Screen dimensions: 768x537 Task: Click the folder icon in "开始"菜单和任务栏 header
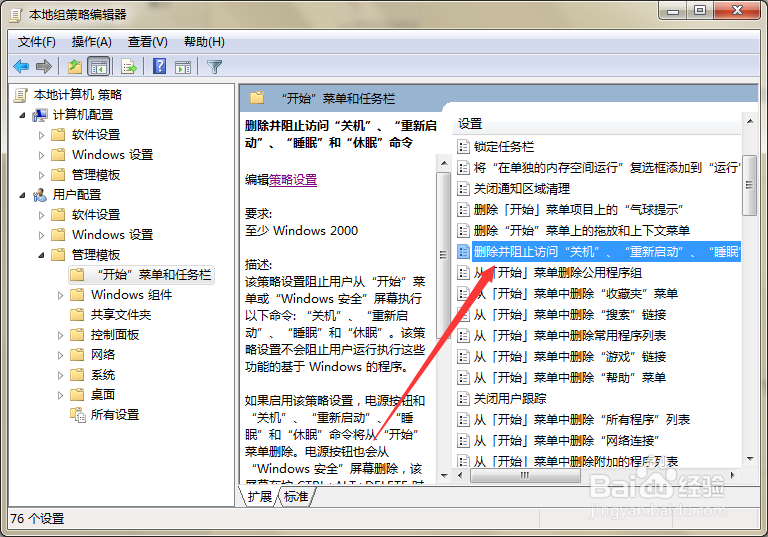click(x=257, y=98)
